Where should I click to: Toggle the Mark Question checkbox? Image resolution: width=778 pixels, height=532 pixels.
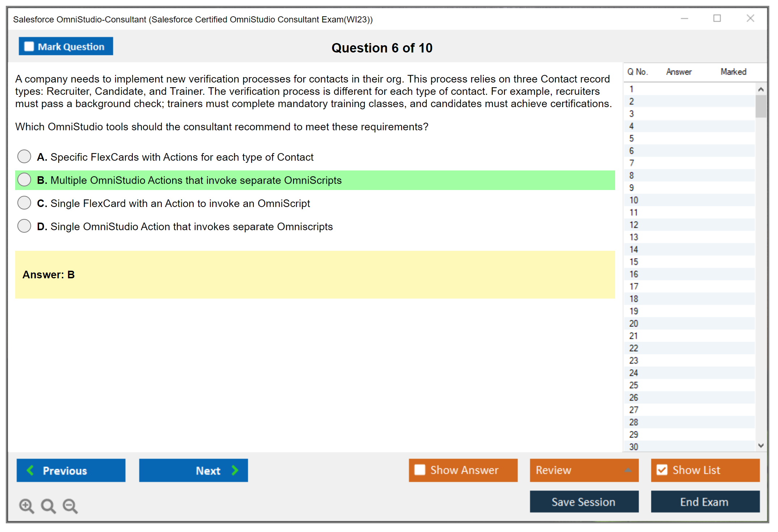point(29,47)
